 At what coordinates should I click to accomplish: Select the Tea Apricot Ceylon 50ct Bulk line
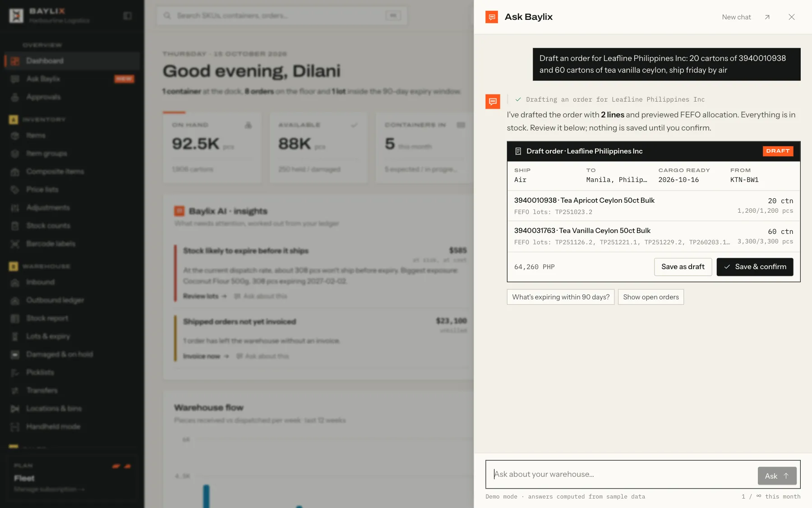coord(654,206)
